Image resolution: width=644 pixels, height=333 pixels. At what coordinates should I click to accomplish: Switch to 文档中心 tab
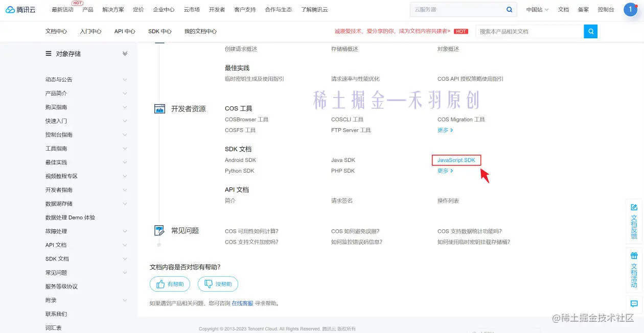tap(56, 31)
